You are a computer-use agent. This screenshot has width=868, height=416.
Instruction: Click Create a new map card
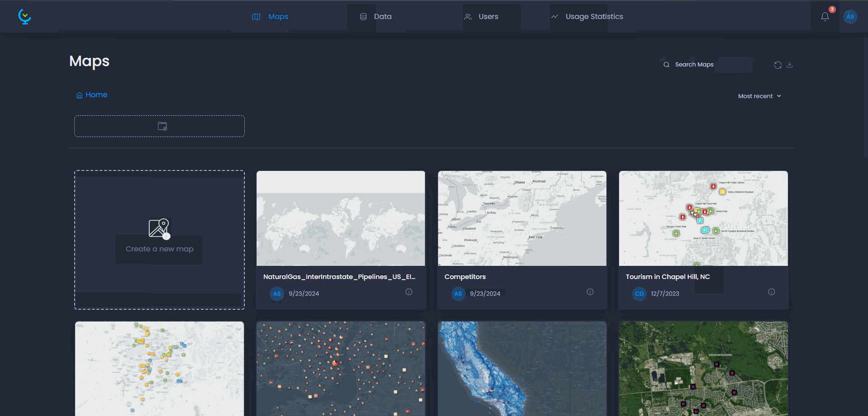tap(159, 240)
